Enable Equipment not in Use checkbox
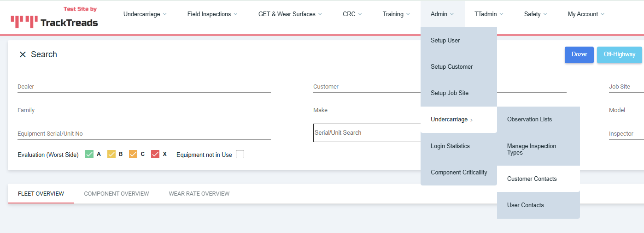Viewport: 644px width, 233px height. 240,155
